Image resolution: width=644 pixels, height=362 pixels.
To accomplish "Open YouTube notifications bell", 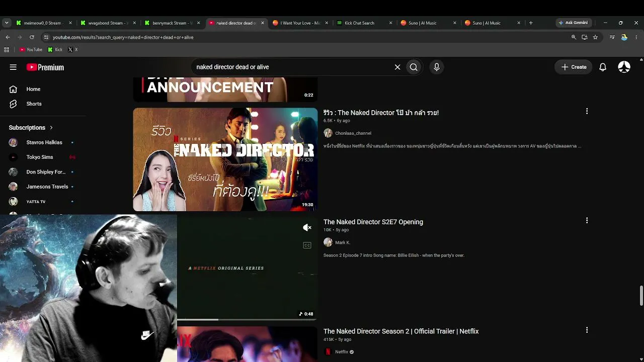I will [x=603, y=67].
